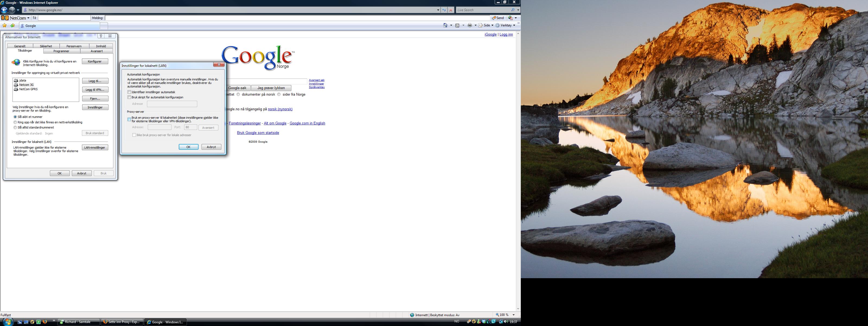Enable Identifiser innstillinger automatisk checkbox
The height and width of the screenshot is (326, 868).
(129, 92)
